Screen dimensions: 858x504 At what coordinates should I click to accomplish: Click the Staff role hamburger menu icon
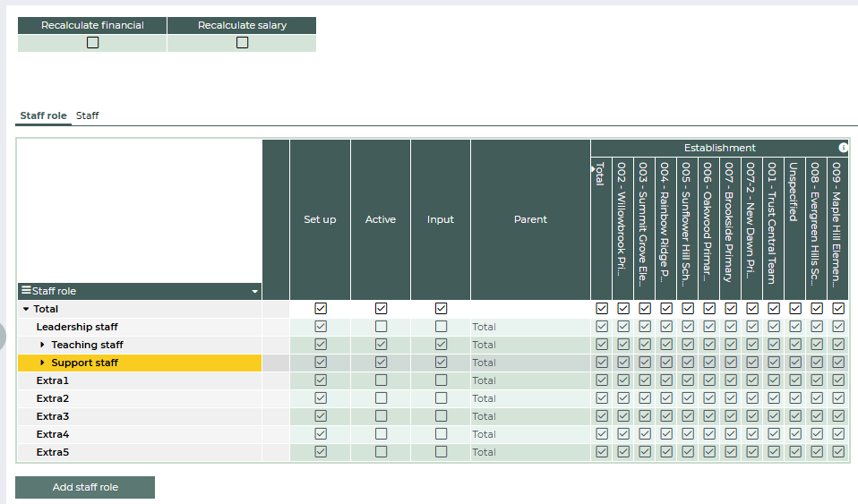(x=26, y=290)
